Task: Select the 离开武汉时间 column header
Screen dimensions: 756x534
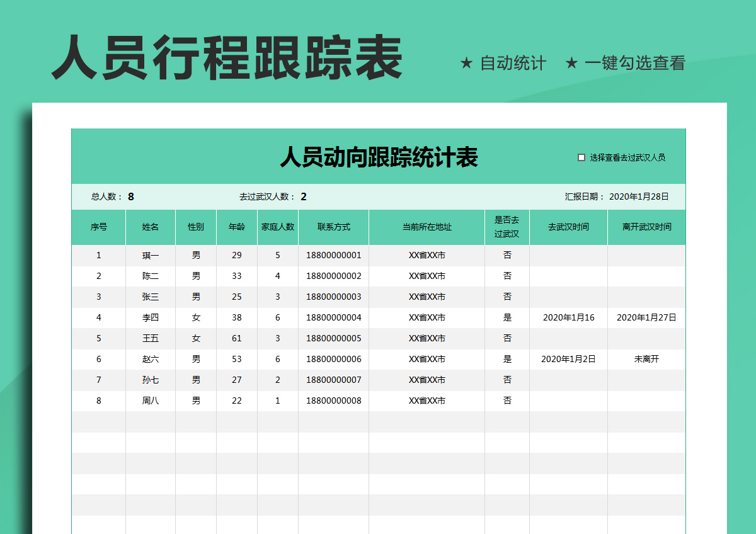Action: coord(646,227)
